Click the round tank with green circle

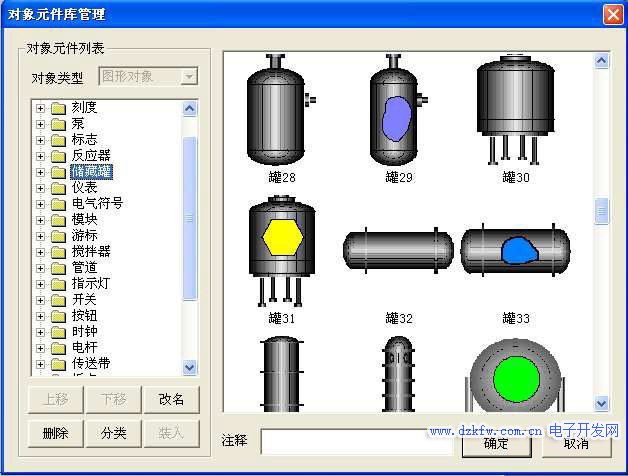click(x=517, y=377)
